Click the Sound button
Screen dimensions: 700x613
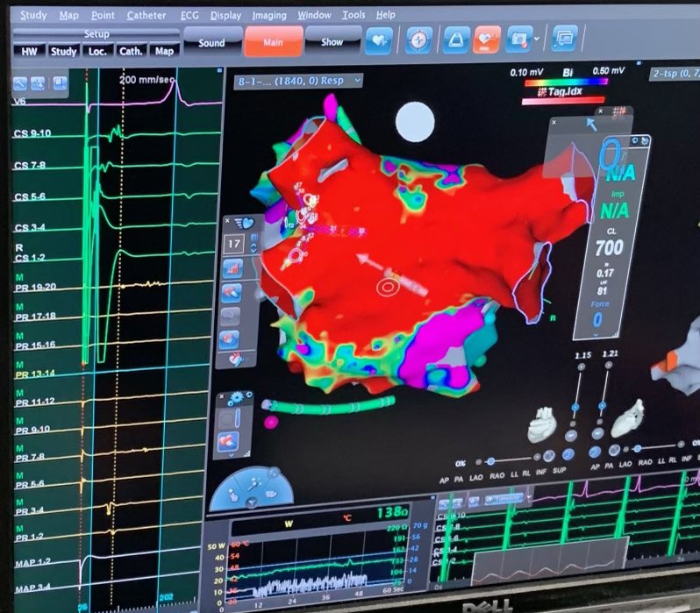[x=211, y=42]
